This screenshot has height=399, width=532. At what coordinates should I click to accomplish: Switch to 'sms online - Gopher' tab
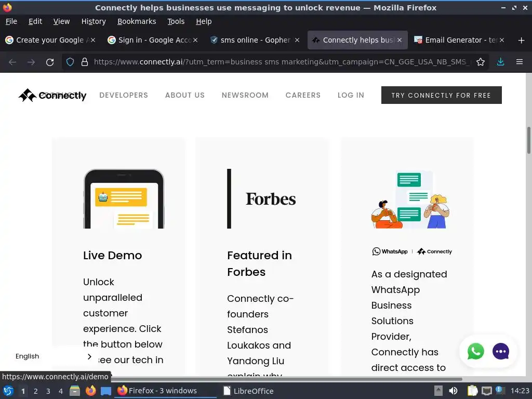[x=255, y=40]
